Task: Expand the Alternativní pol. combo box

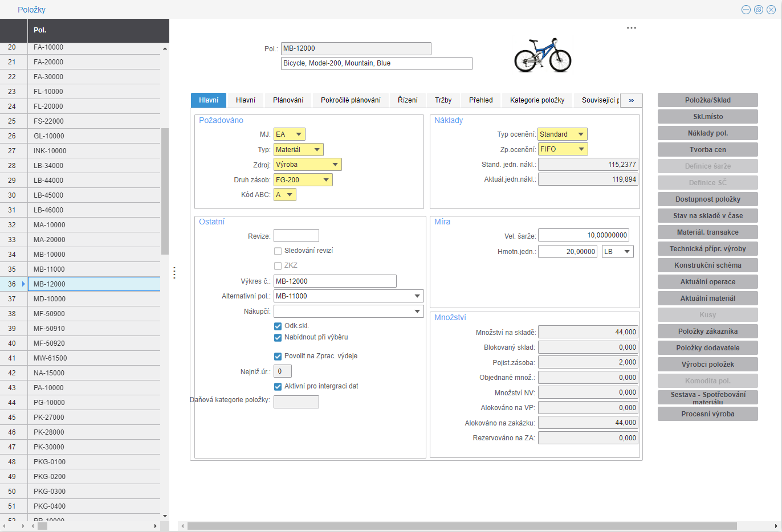Action: pos(417,296)
